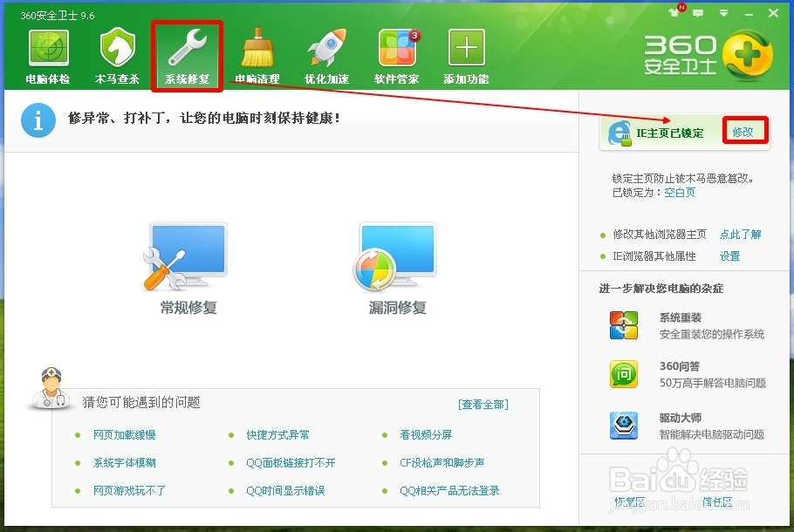794x532 pixels.
Task: Open the main menu dropdown arrow
Action: click(723, 13)
